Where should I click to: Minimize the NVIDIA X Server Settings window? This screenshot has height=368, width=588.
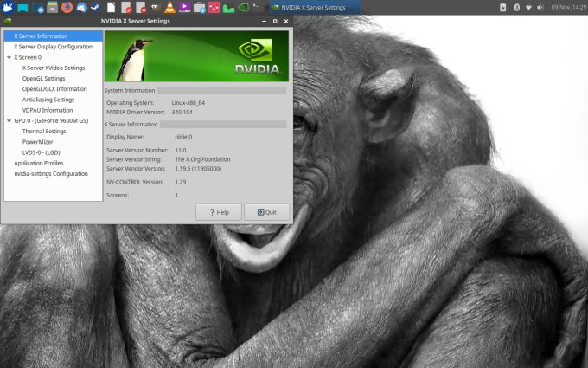tap(264, 21)
